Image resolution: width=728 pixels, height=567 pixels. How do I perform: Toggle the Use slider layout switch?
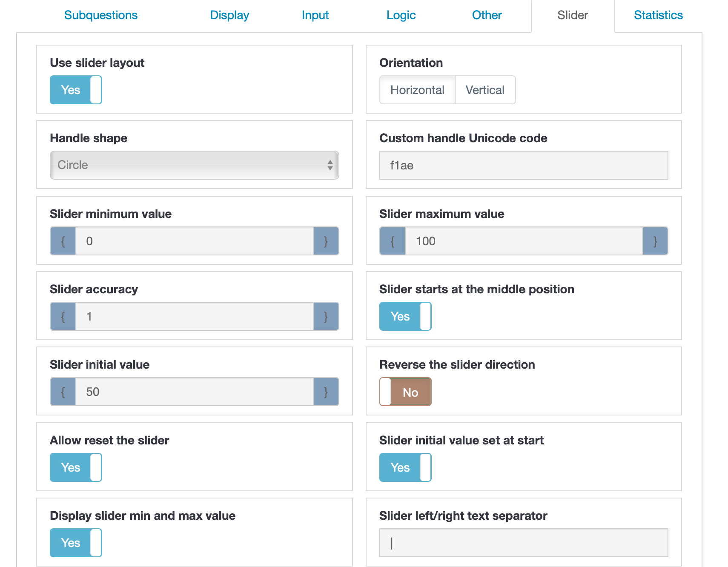click(x=76, y=90)
